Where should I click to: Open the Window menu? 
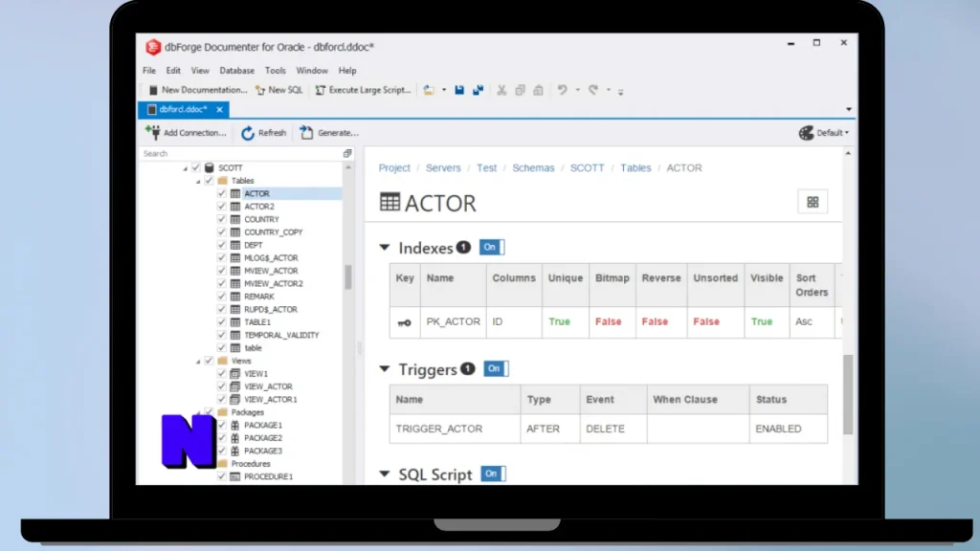(312, 71)
